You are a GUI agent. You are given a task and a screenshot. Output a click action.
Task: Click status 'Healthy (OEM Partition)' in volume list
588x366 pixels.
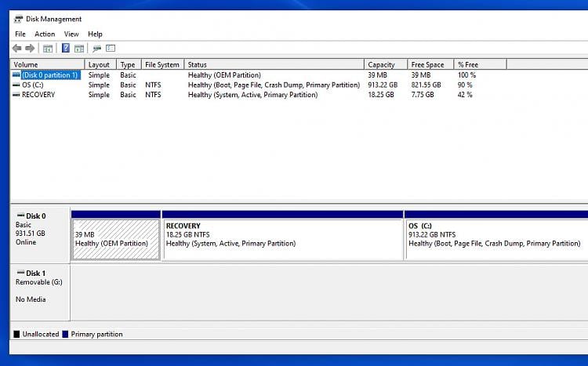(x=224, y=75)
